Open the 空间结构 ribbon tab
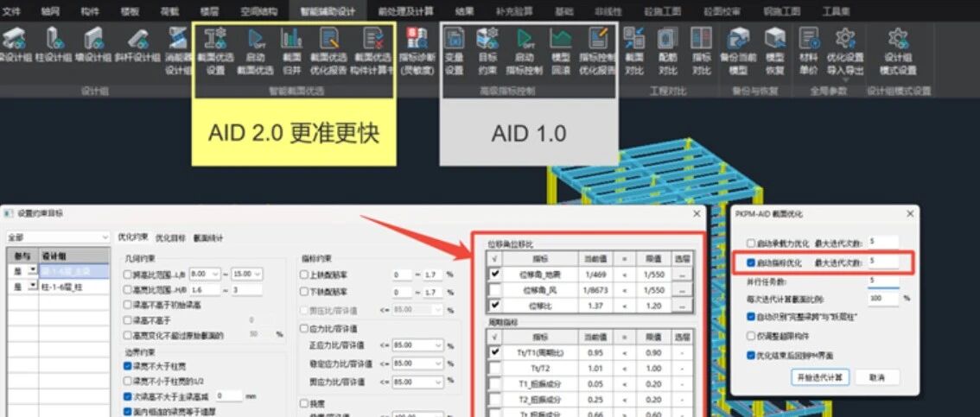 (x=258, y=11)
